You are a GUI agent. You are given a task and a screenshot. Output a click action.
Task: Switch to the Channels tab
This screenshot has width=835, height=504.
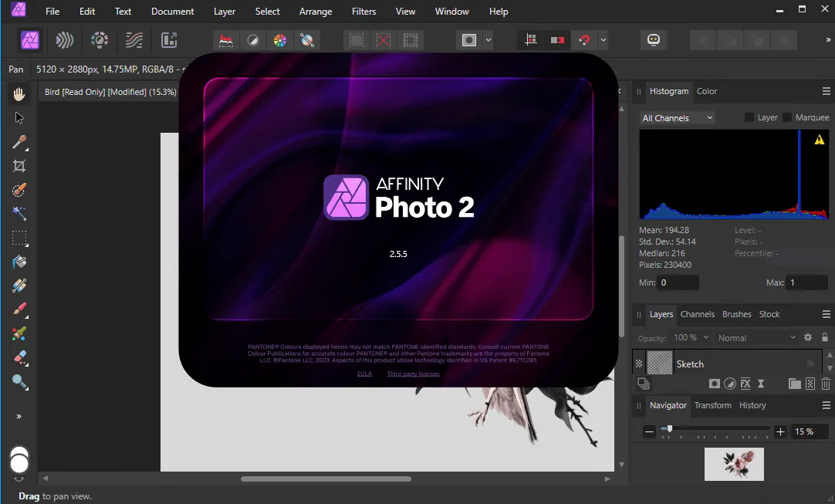pos(697,314)
